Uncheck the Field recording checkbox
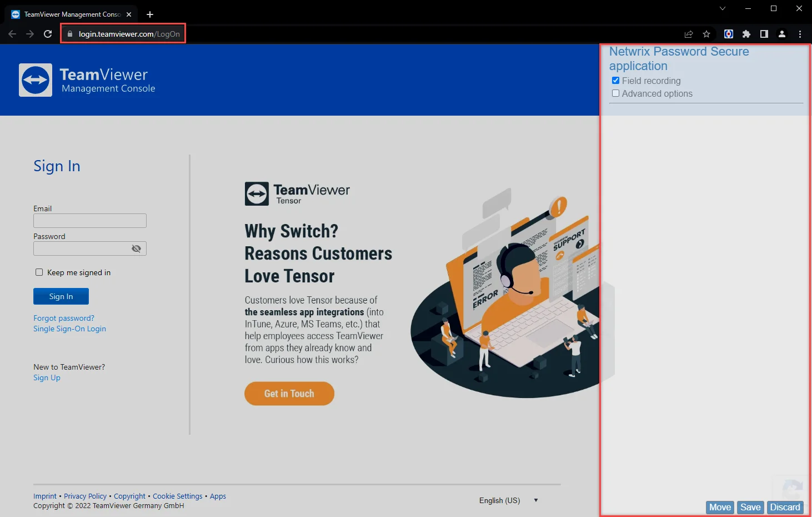This screenshot has height=517, width=812. [615, 81]
